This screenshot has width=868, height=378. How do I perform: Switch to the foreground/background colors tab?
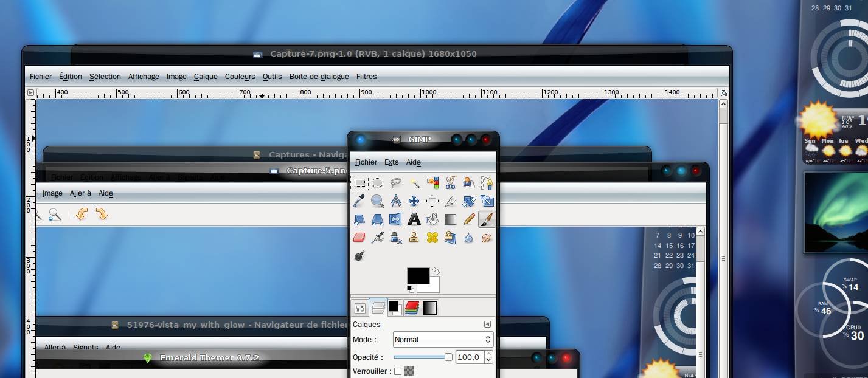pos(395,308)
